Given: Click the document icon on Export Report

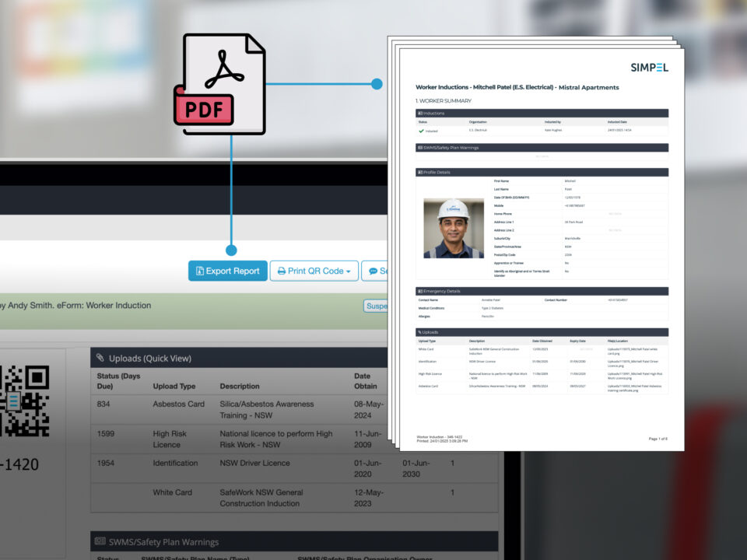Looking at the screenshot, I should click(200, 271).
